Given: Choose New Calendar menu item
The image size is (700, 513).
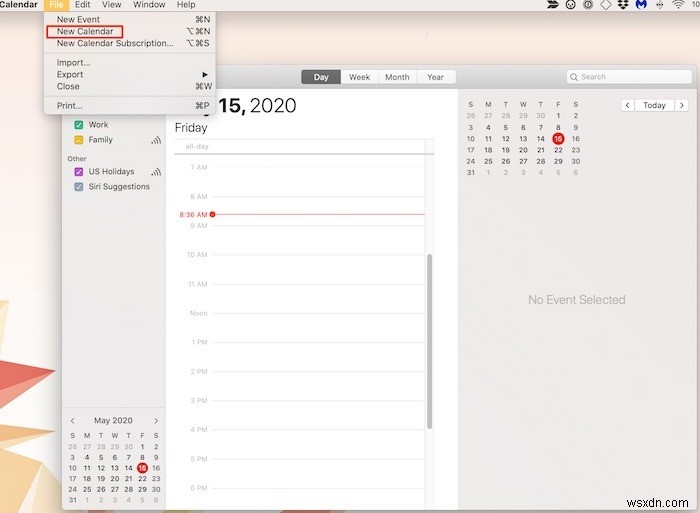Looking at the screenshot, I should coord(130,31).
